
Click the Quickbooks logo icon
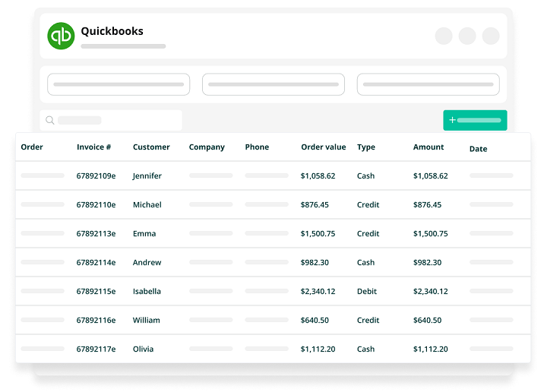[61, 36]
